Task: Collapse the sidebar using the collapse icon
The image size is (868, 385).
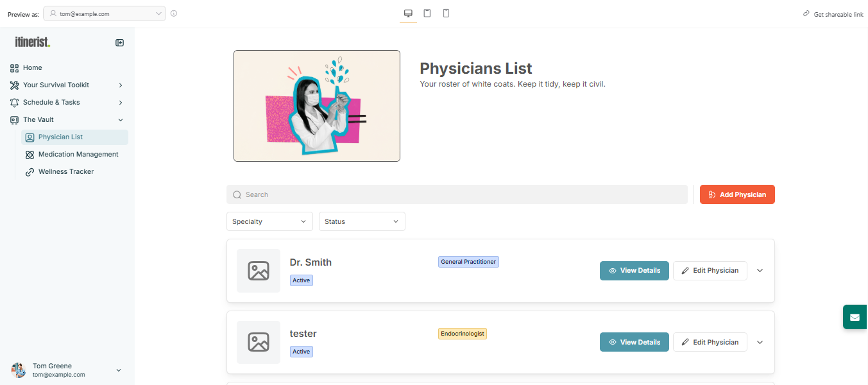Action: [119, 43]
